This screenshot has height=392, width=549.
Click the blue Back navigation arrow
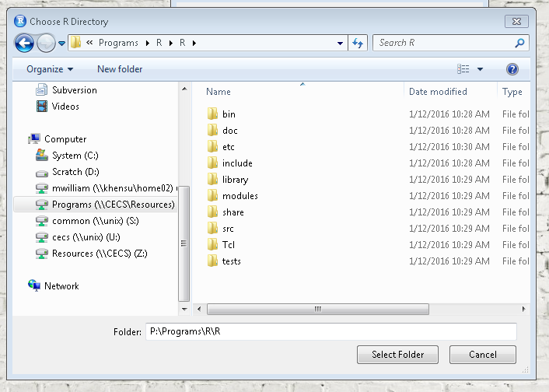click(x=24, y=43)
